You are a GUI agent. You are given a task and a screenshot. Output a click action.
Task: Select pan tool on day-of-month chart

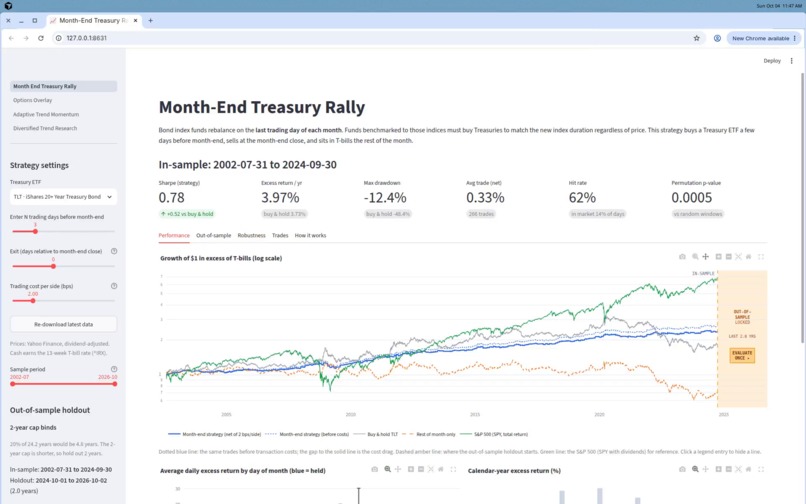coord(398,469)
